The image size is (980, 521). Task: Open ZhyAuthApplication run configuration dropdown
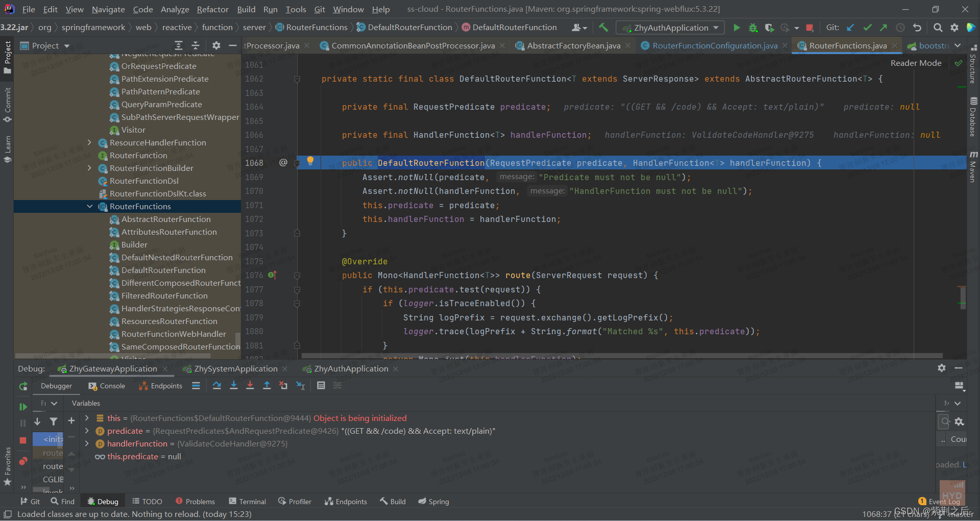[x=670, y=28]
